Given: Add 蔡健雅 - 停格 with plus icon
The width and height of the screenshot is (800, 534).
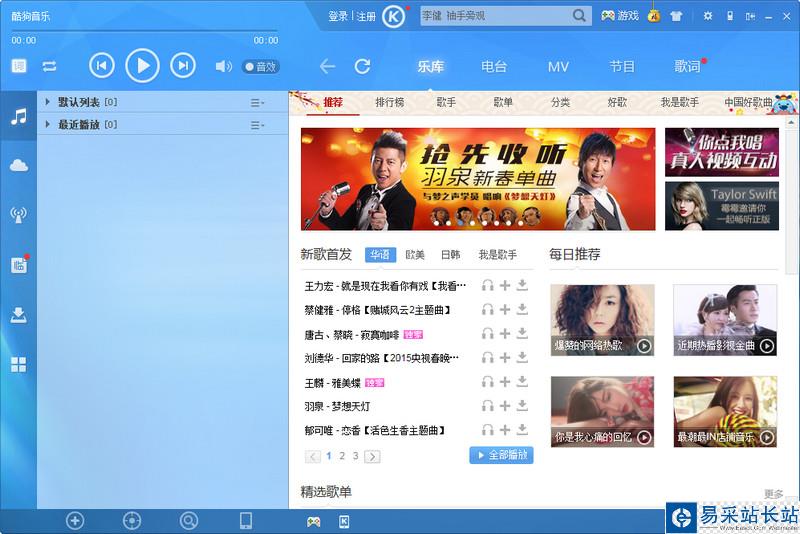Looking at the screenshot, I should click(505, 310).
